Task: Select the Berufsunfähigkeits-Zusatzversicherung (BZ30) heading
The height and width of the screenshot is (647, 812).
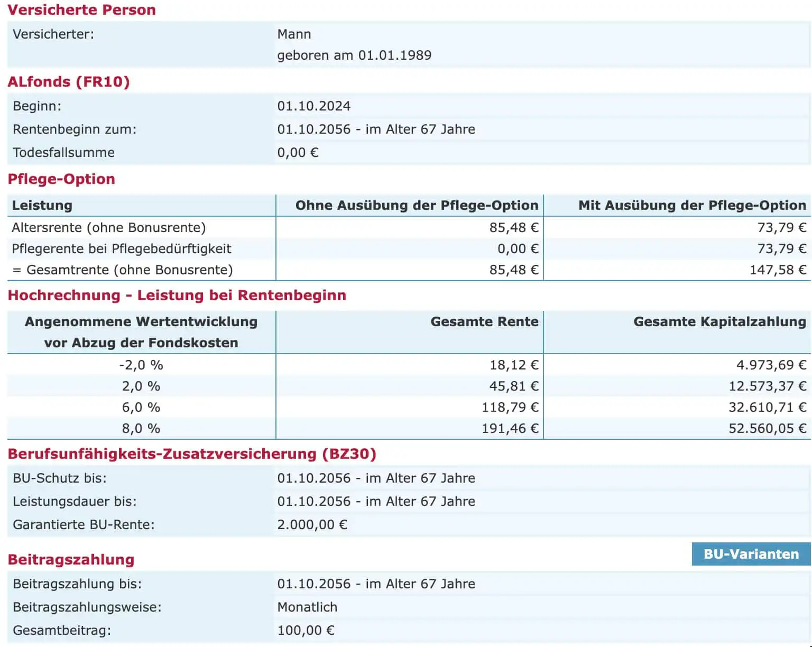Action: tap(192, 454)
